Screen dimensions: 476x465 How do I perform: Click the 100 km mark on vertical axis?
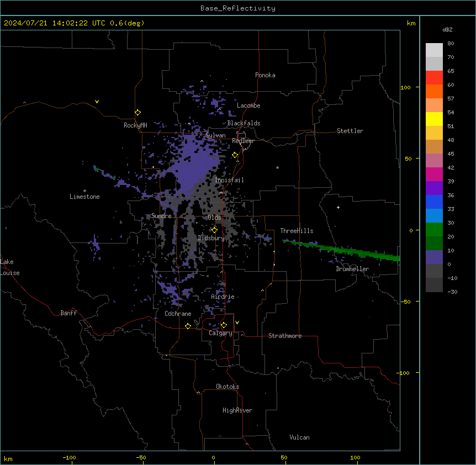[x=405, y=87]
